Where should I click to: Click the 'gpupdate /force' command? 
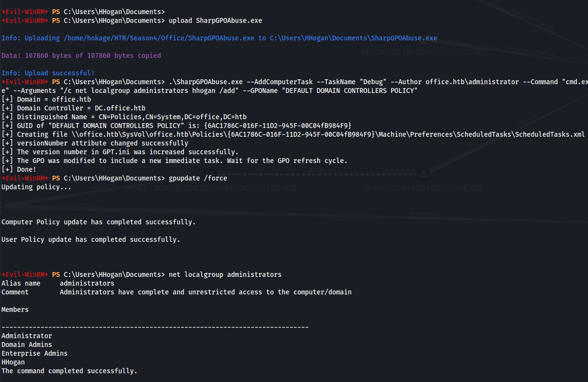coord(198,178)
